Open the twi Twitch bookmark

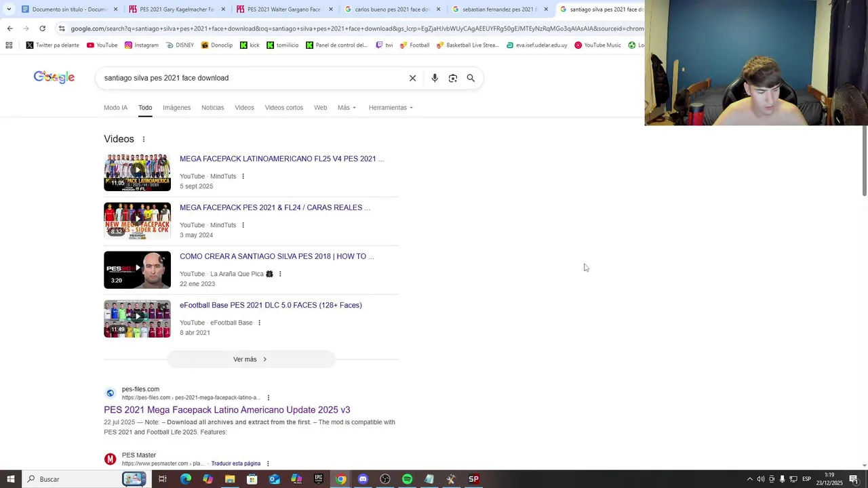coord(384,45)
